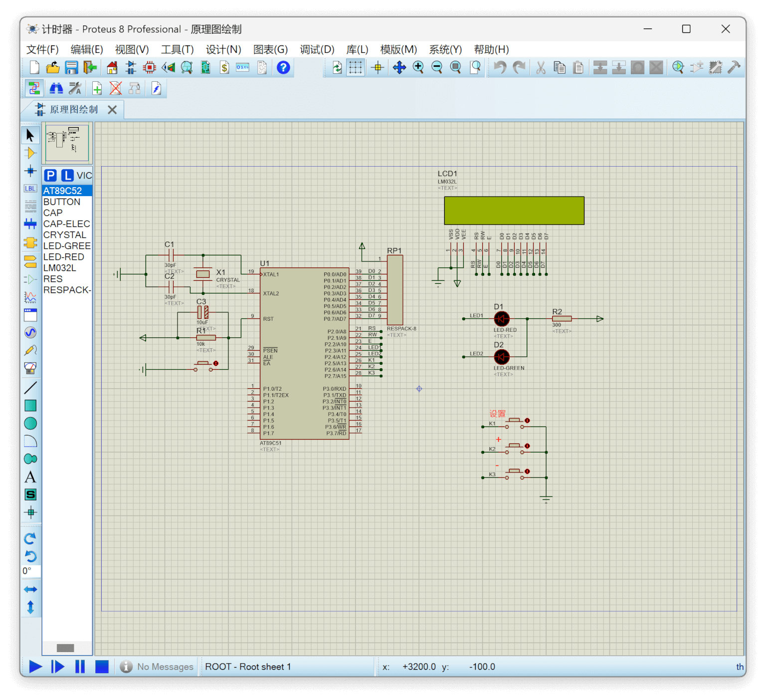Rotate clockwise with the rotate icon

click(x=30, y=538)
